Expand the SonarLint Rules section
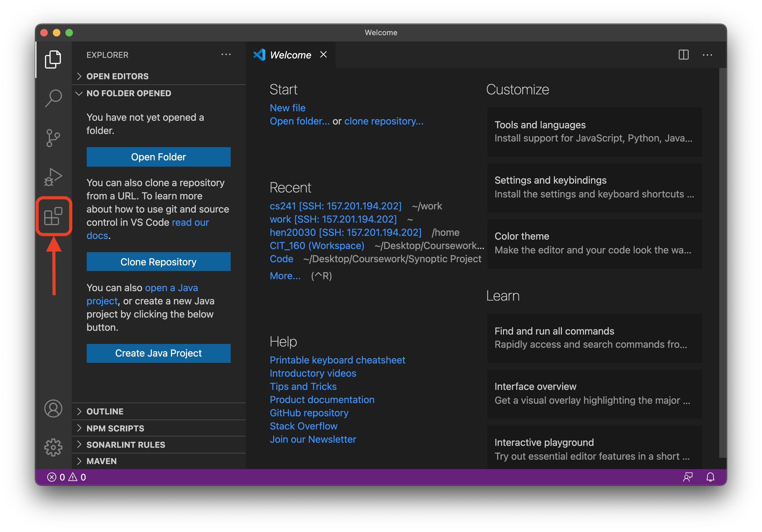 pyautogui.click(x=125, y=445)
